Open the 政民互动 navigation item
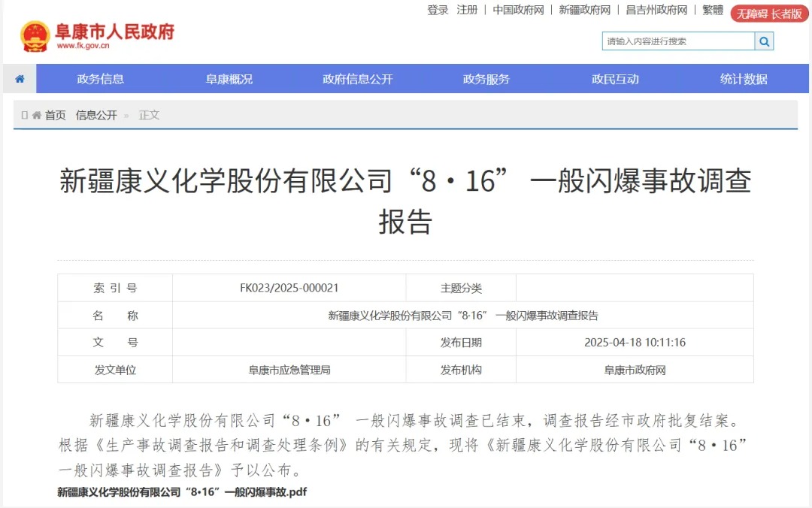Viewport: 812px width, 508px height. tap(615, 79)
